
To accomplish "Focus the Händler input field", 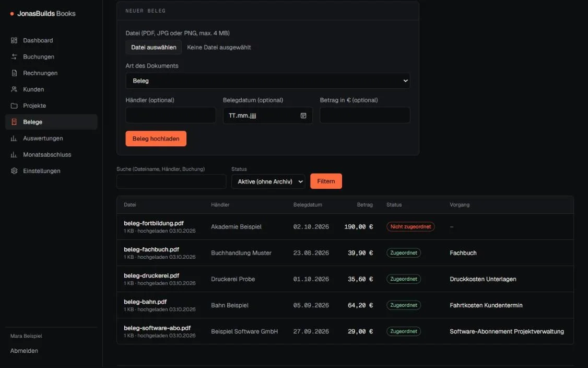I will click(x=171, y=116).
